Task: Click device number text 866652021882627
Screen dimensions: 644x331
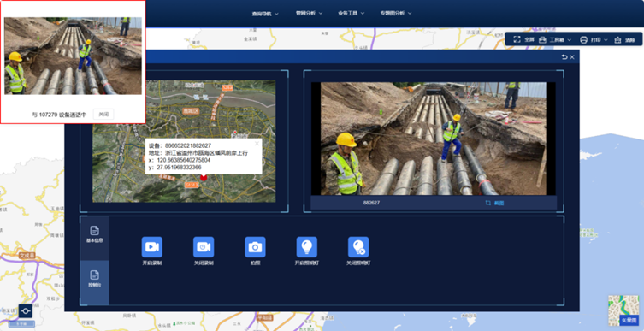Action: pos(188,145)
